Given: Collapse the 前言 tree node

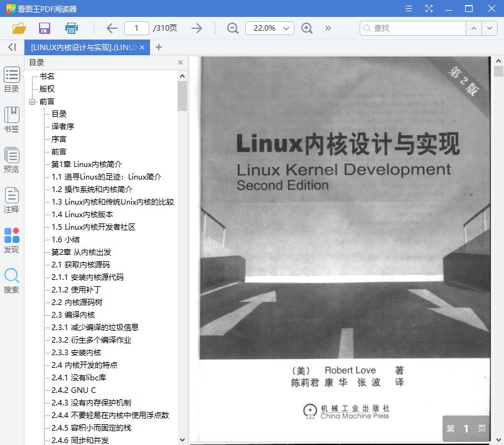Looking at the screenshot, I should point(32,102).
